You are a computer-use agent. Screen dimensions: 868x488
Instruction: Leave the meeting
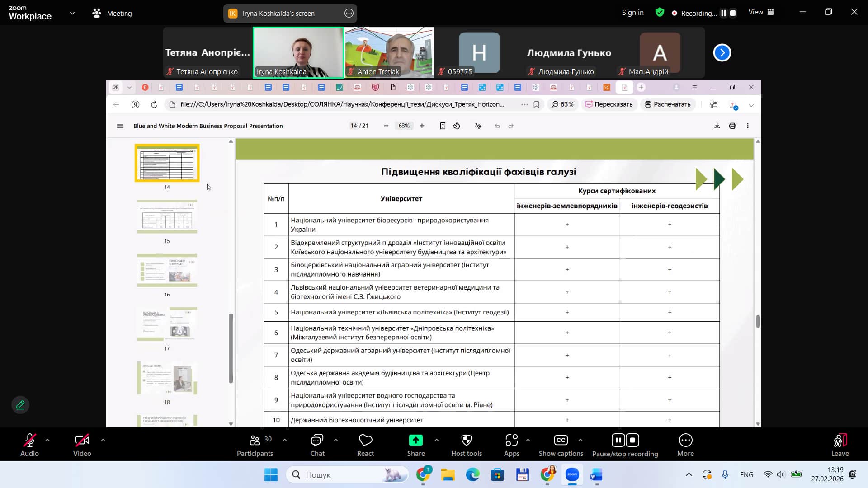point(840,445)
